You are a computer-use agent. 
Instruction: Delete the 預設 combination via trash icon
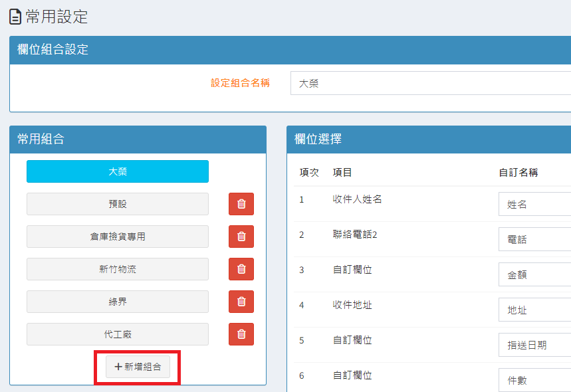coord(241,204)
